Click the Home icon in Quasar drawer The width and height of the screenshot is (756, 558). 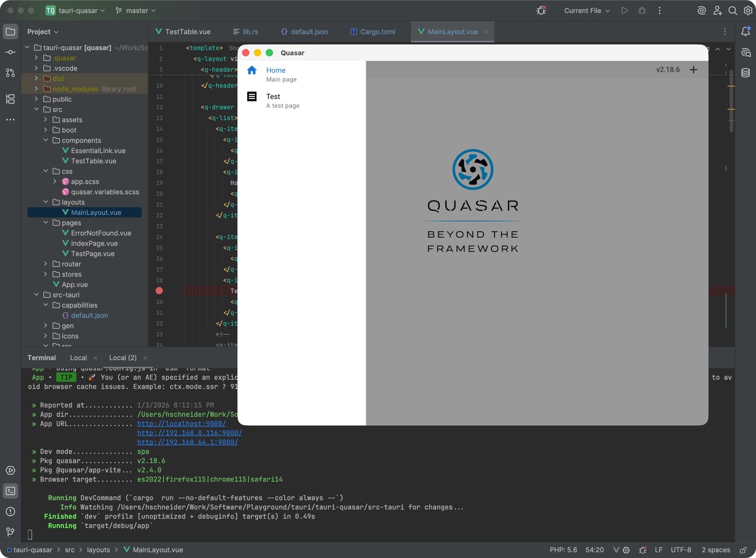pos(252,70)
